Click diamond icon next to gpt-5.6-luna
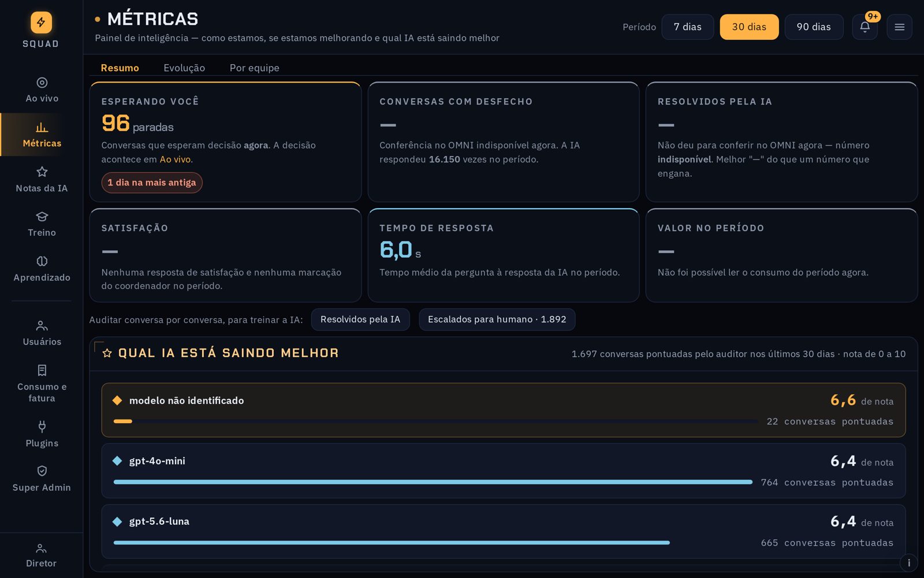The image size is (924, 578). (x=117, y=521)
